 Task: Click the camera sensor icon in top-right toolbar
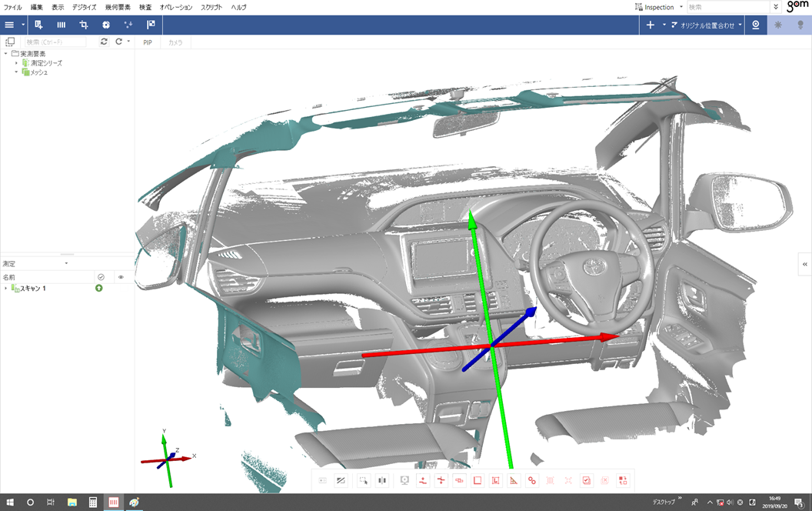pyautogui.click(x=756, y=25)
